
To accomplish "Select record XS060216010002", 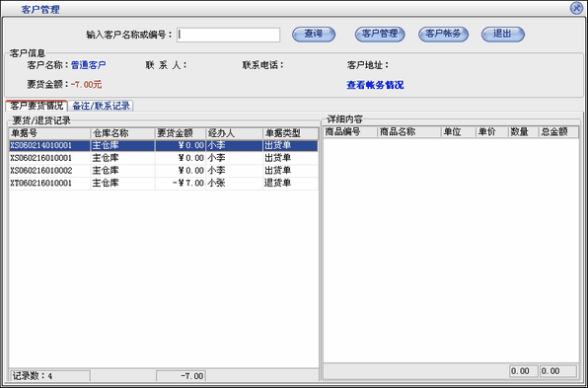I will 164,171.
